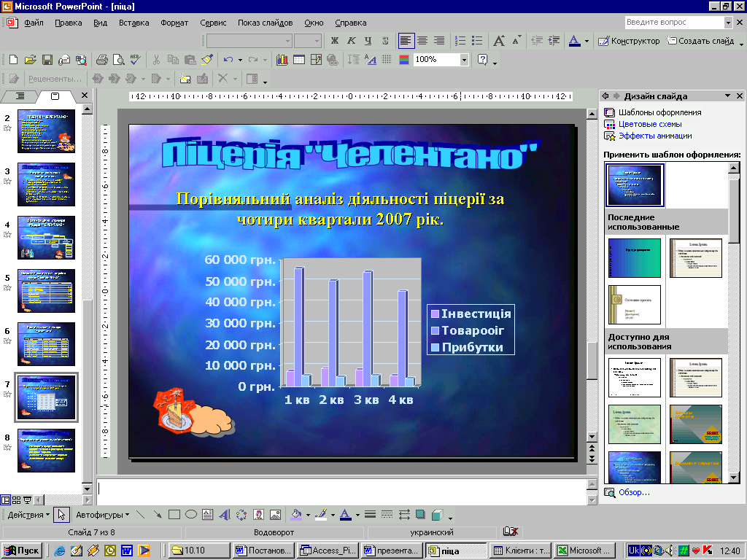Open the Help question mark icon
The width and height of the screenshot is (747, 560).
click(x=483, y=60)
